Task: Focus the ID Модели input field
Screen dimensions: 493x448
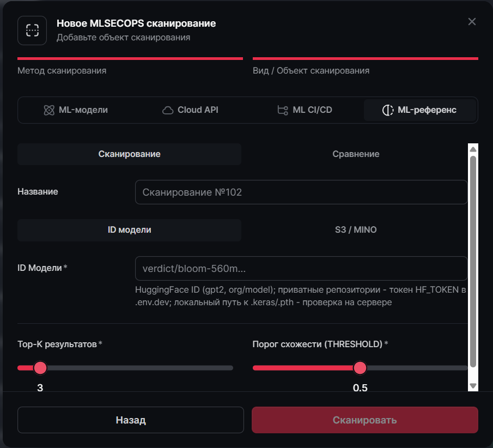Action: 301,268
